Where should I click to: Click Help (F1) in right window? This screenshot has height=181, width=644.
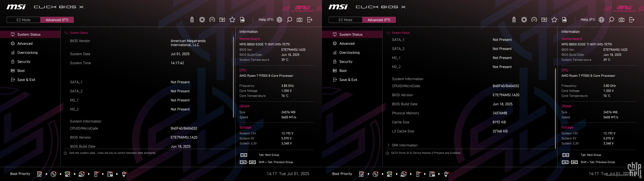(588, 19)
